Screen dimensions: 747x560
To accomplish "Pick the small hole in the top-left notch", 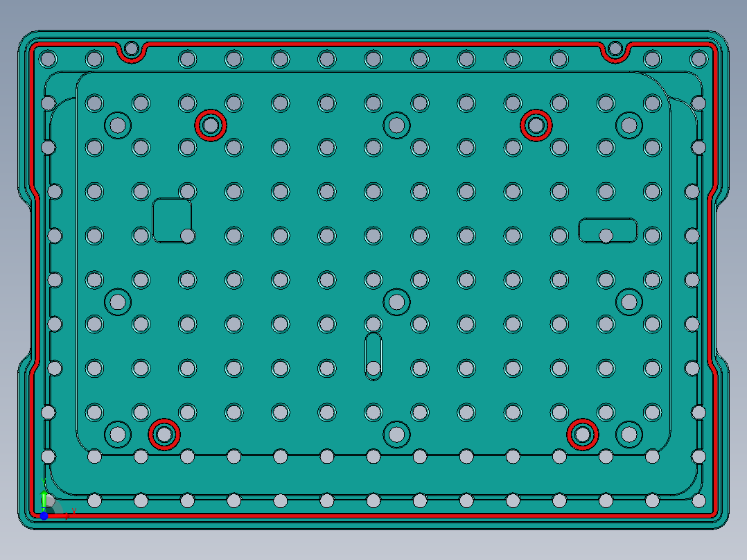I will [x=132, y=48].
